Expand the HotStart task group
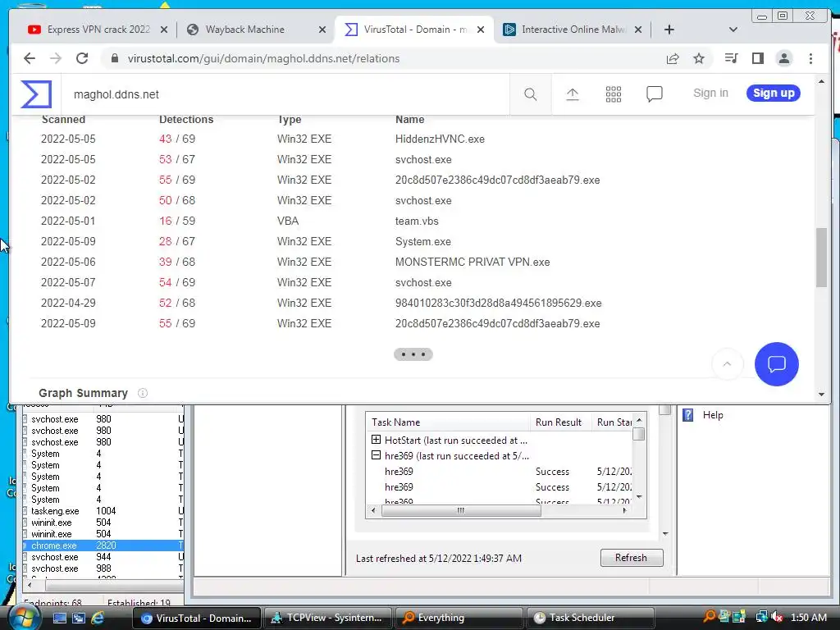This screenshot has width=840, height=630. (x=376, y=440)
